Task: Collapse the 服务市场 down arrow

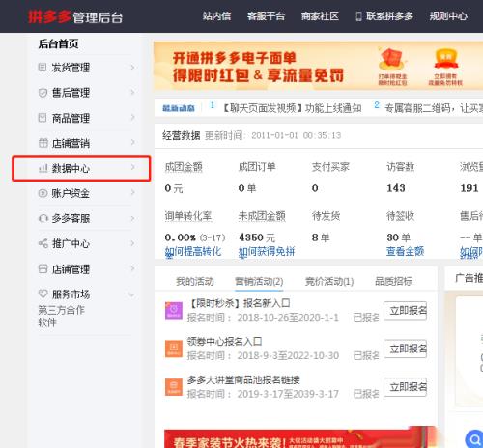Action: 131,294
